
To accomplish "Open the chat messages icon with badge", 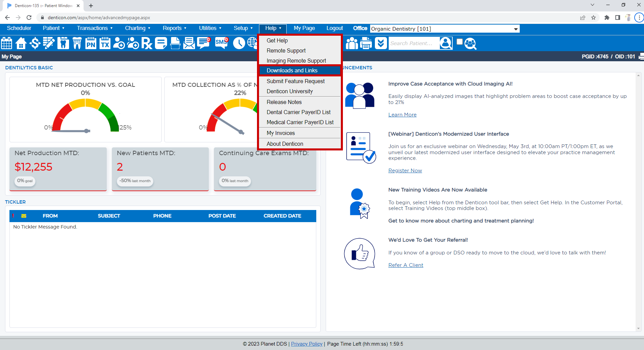I will pyautogui.click(x=204, y=43).
